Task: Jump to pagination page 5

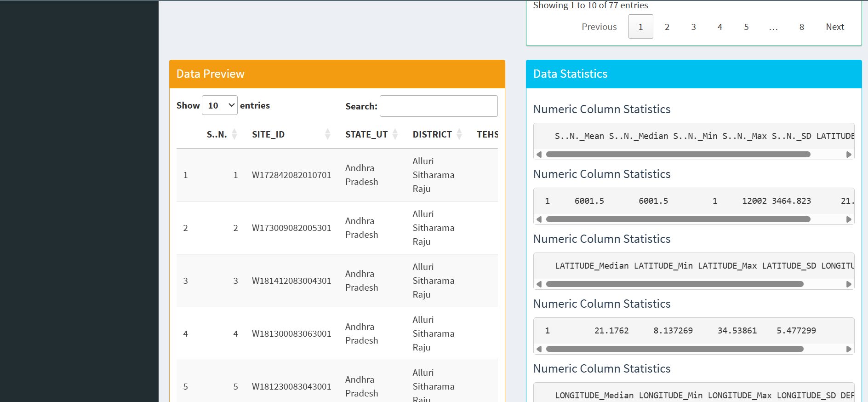Action: 746,27
